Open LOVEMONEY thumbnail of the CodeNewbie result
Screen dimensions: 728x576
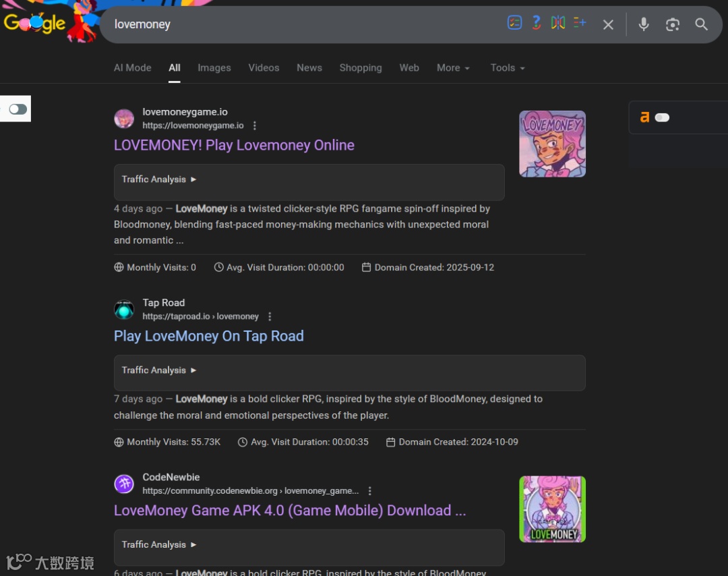pyautogui.click(x=552, y=509)
